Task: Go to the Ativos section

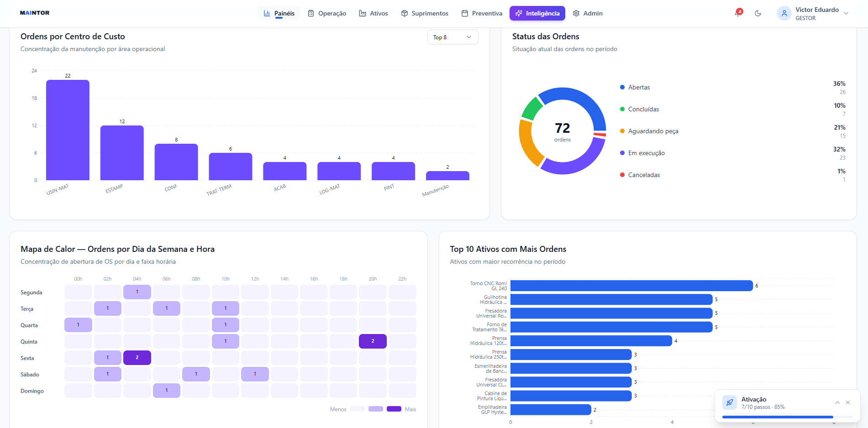Action: (x=374, y=13)
